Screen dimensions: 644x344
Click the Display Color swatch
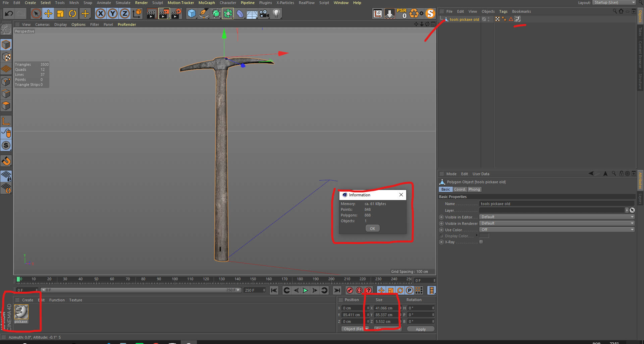pos(484,236)
